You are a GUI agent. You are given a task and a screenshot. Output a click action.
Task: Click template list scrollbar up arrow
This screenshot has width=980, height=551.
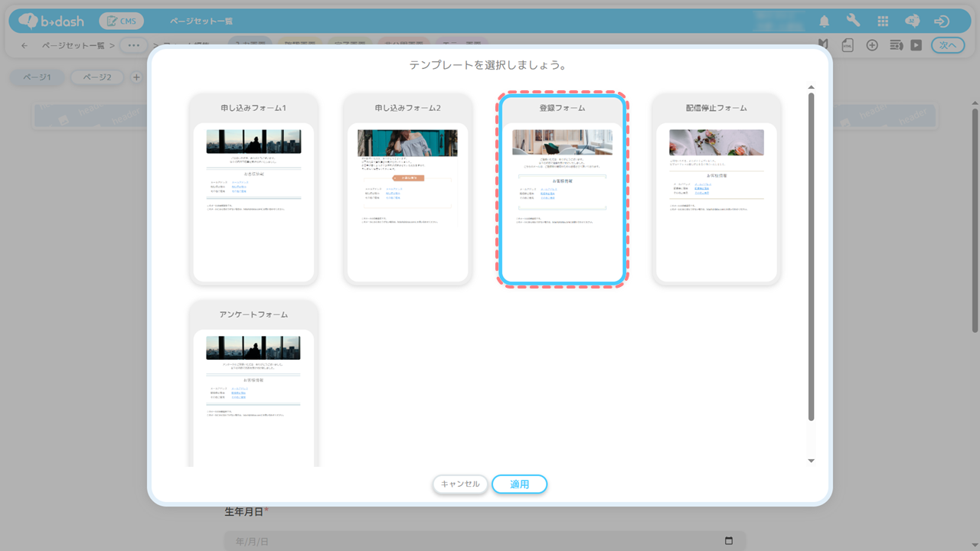(811, 88)
